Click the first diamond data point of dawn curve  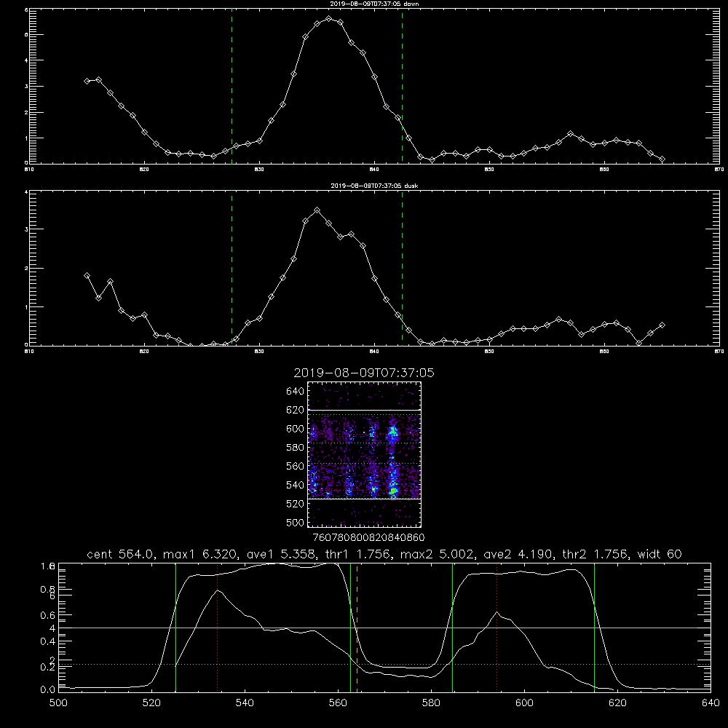pos(87,82)
